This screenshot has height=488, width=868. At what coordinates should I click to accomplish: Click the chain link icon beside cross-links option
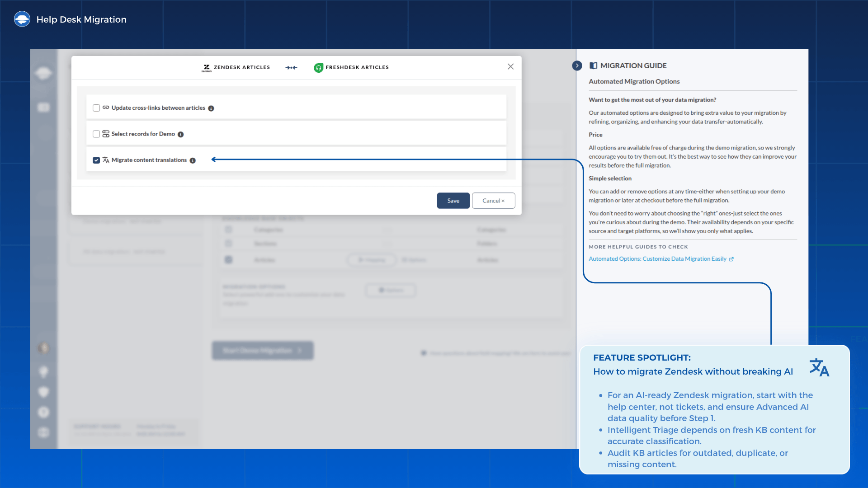(106, 108)
